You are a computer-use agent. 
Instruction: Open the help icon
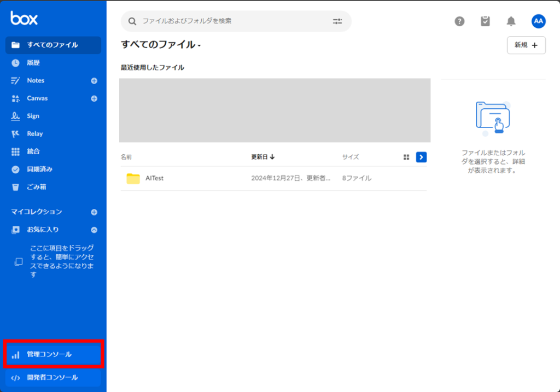pos(459,21)
